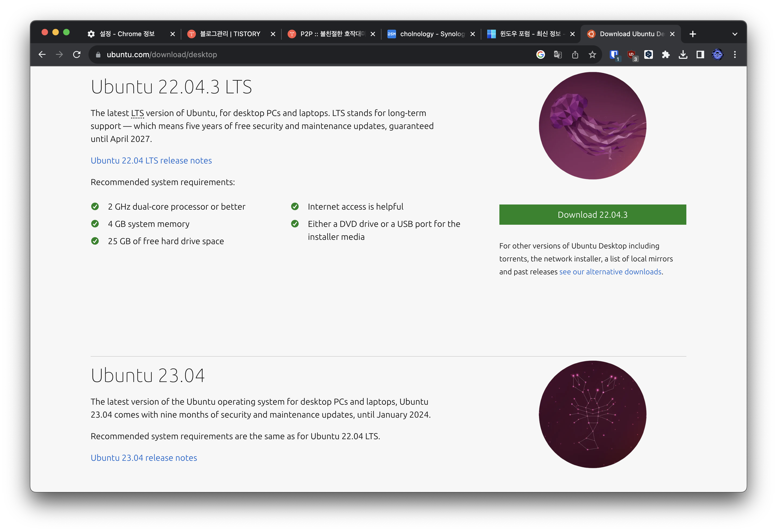Viewport: 777px width, 532px height.
Task: Click the 4 GB system memory text
Action: coord(148,224)
